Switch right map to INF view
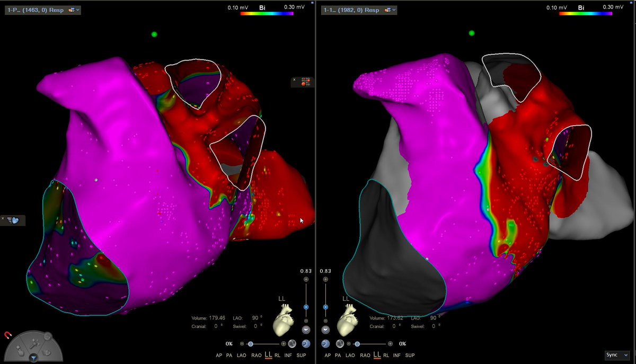Viewport: 636px width, 364px height. point(396,356)
